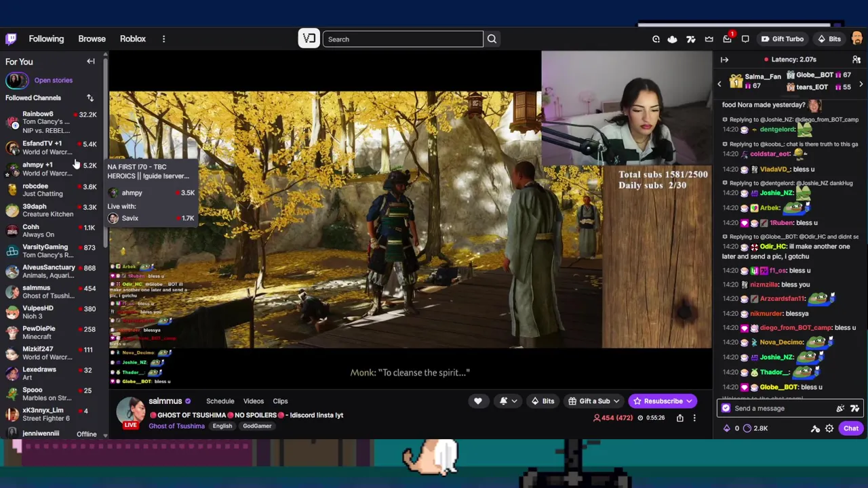Switch to the Videos tab
Image resolution: width=868 pixels, height=488 pixels.
[x=254, y=401]
